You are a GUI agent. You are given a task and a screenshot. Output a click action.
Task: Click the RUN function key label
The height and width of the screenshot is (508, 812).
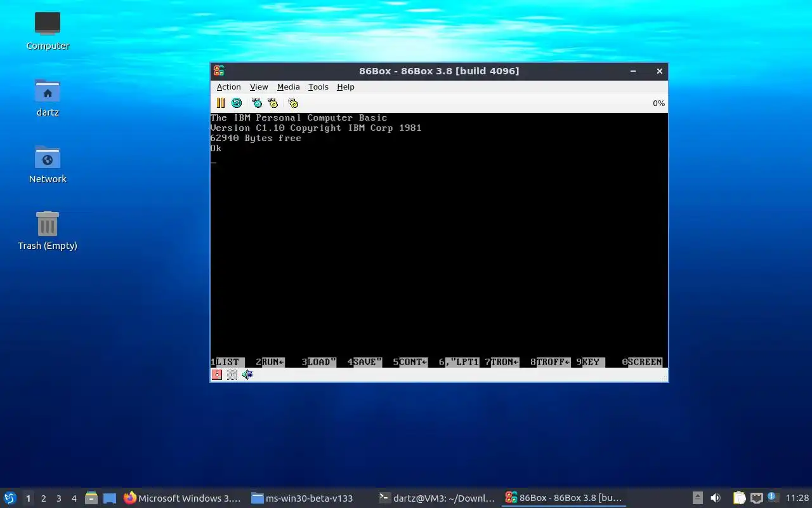click(x=273, y=362)
